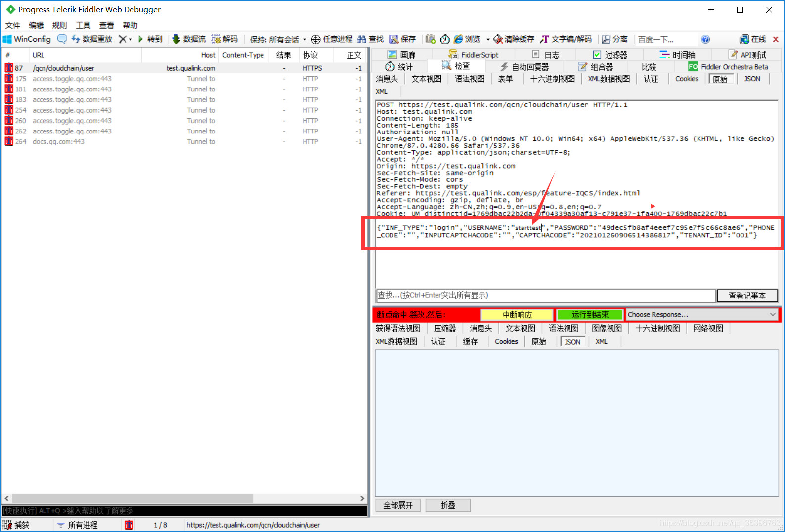Toggle the 解码 decode button
Image resolution: width=785 pixels, height=532 pixels.
(224, 39)
